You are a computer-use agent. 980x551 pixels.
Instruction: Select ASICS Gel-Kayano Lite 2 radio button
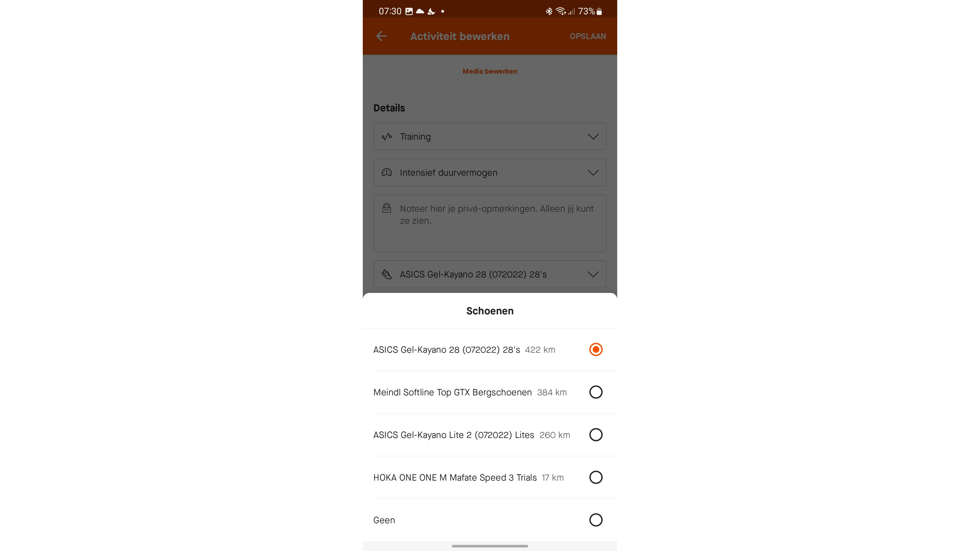click(x=596, y=435)
